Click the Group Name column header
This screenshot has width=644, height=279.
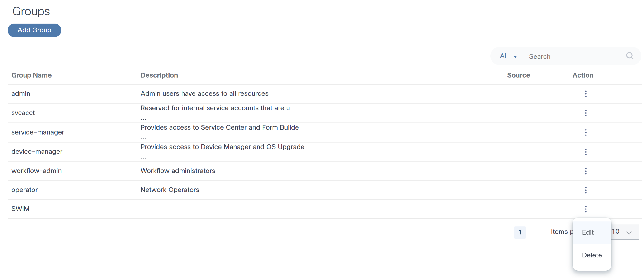(32, 75)
